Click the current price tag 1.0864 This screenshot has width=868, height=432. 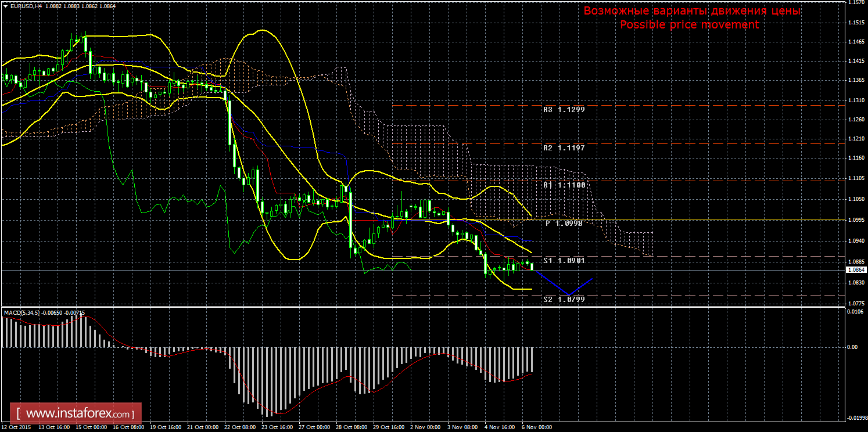coord(855,270)
